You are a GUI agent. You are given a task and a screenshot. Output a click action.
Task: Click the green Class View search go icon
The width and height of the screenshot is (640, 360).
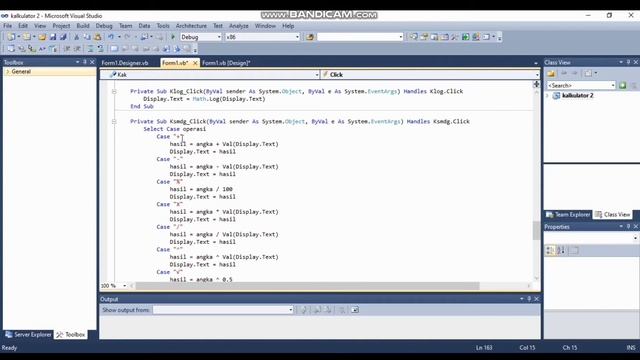(622, 85)
